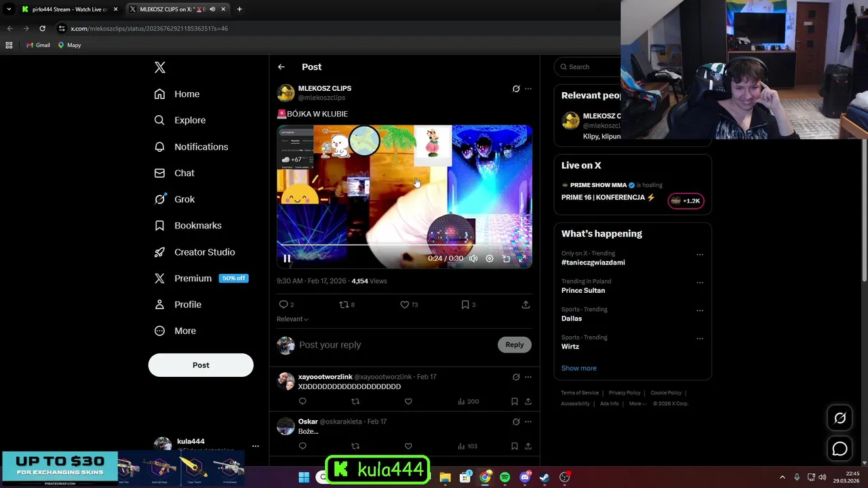Share xayoootworzlink's comment
The width and height of the screenshot is (868, 488).
(528, 401)
